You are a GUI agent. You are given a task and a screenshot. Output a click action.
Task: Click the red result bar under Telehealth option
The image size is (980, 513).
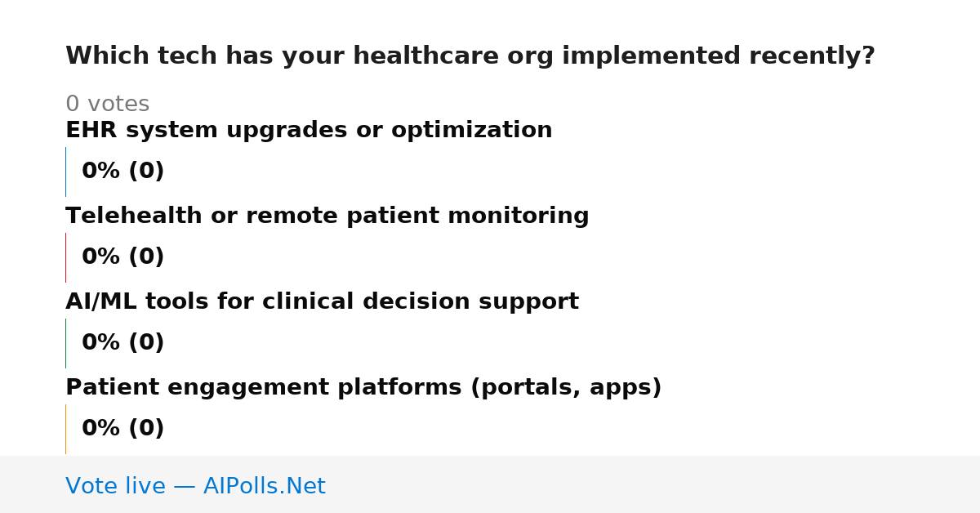pos(65,257)
